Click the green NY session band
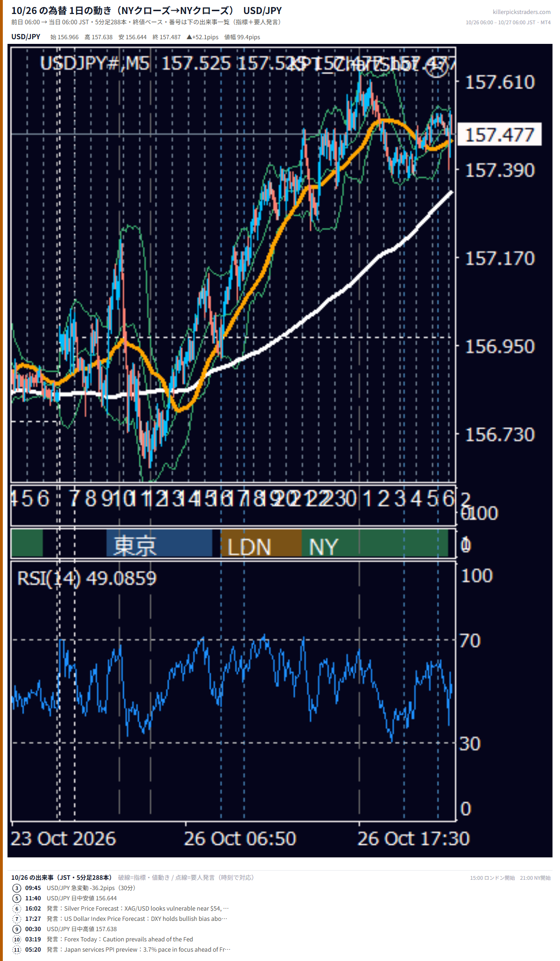This screenshot has width=560, height=961. pyautogui.click(x=375, y=543)
